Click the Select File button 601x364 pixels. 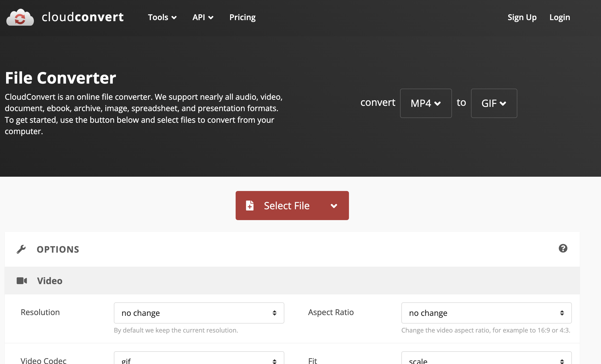click(x=286, y=206)
